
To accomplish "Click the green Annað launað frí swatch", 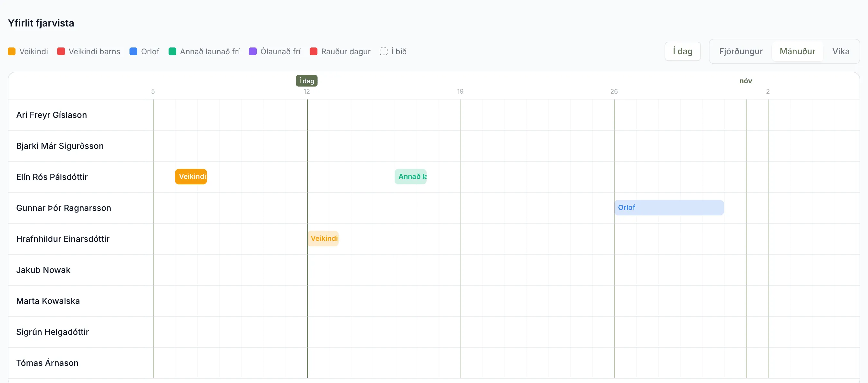I will click(172, 51).
